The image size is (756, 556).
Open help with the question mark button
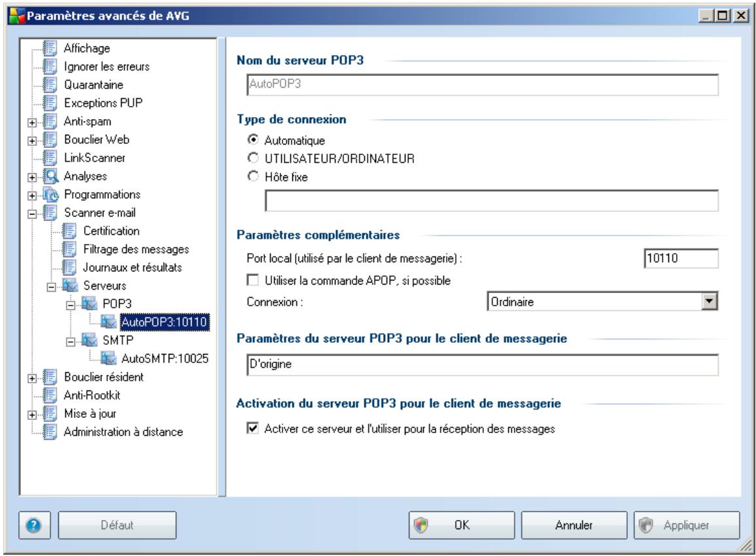[x=34, y=525]
